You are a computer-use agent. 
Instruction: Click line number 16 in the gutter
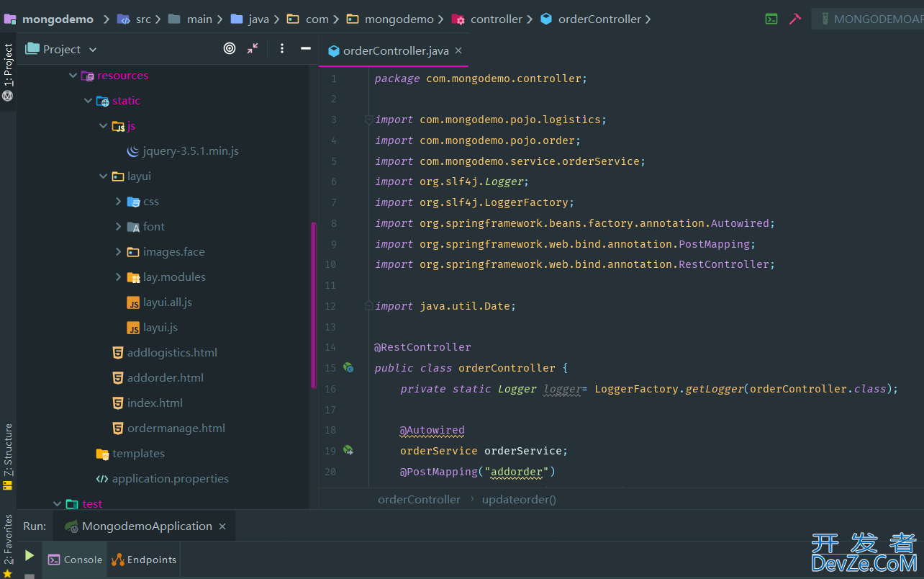click(x=330, y=389)
